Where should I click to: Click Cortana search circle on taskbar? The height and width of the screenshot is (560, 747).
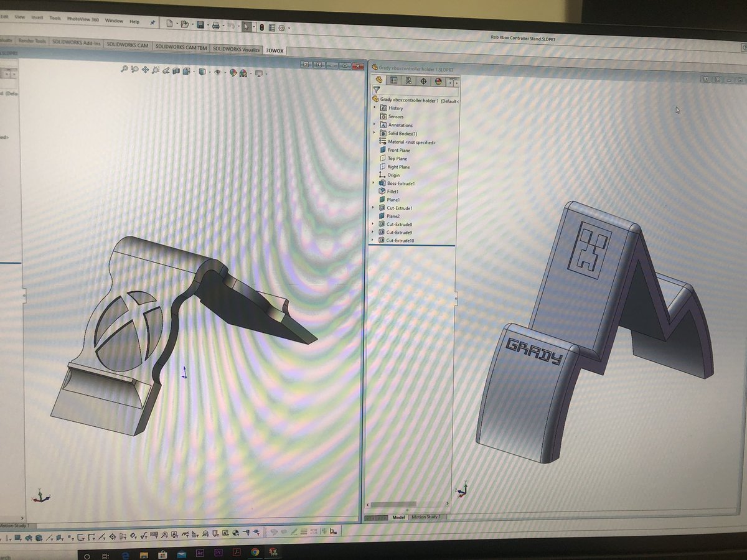87,556
